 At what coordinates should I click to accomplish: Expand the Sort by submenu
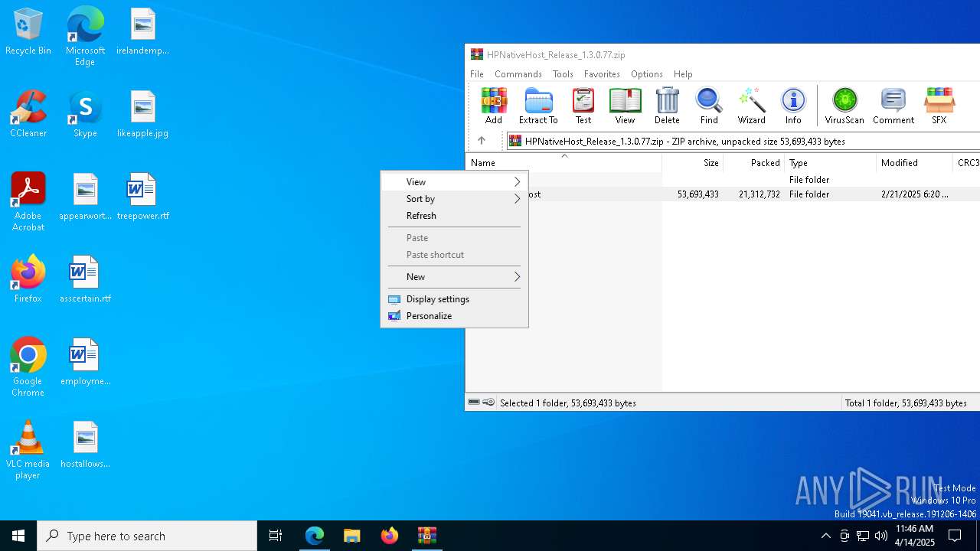[454, 198]
